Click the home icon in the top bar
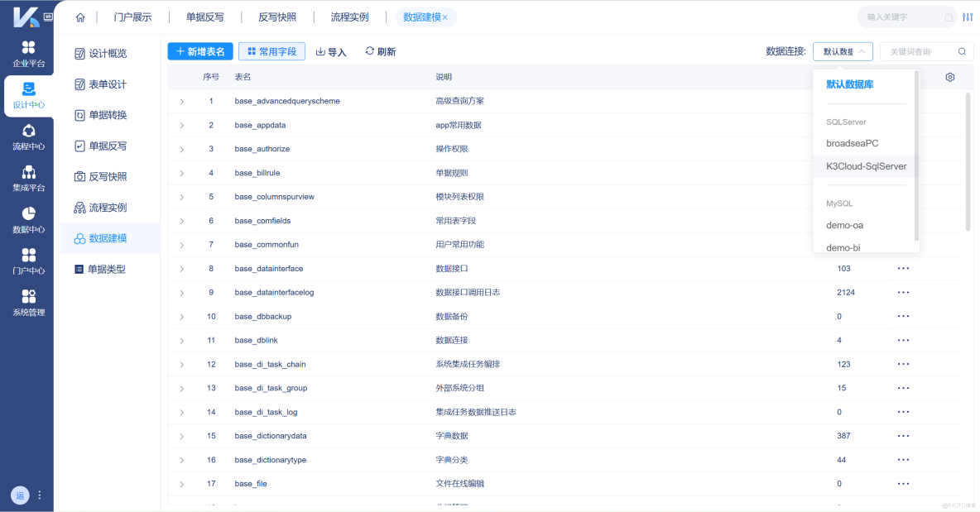The height and width of the screenshot is (512, 980). [79, 16]
